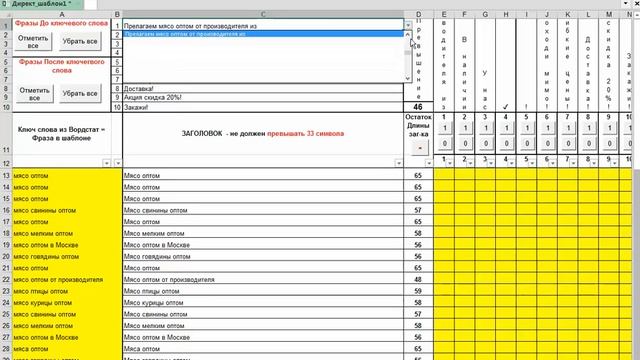Click cell 'Акция скидка 20%!' in row 9
Viewport: 640px width, 360px height.
(263, 98)
